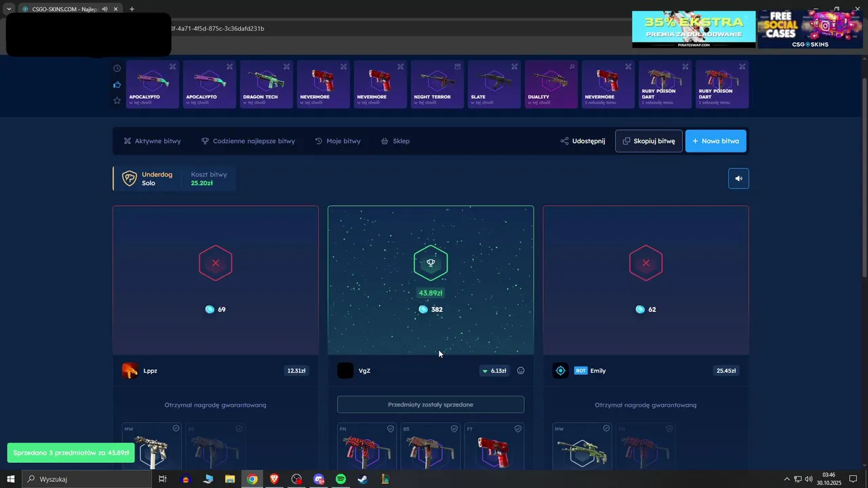Mute the CSGO-SKINS browser tab audio
868x488 pixels.
coord(105,9)
